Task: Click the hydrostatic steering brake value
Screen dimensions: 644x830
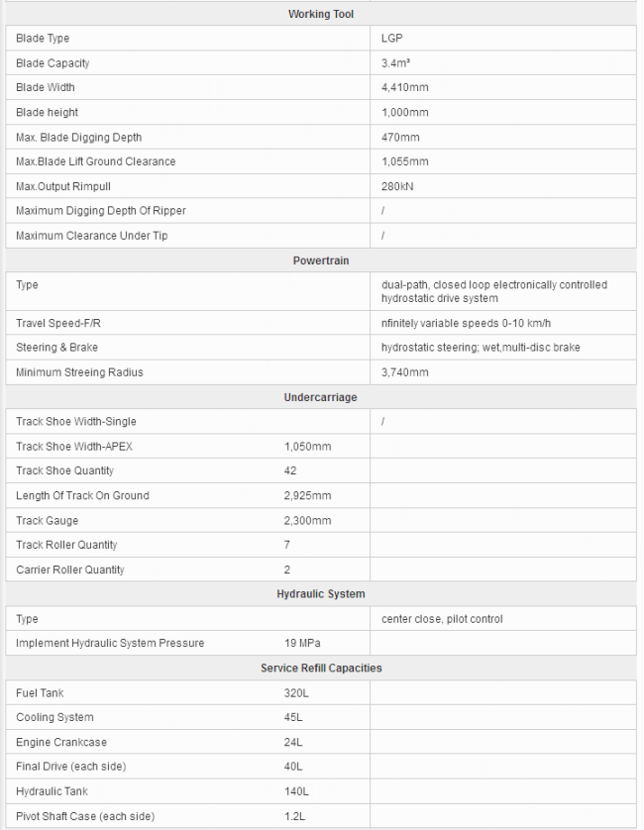Action: point(481,348)
